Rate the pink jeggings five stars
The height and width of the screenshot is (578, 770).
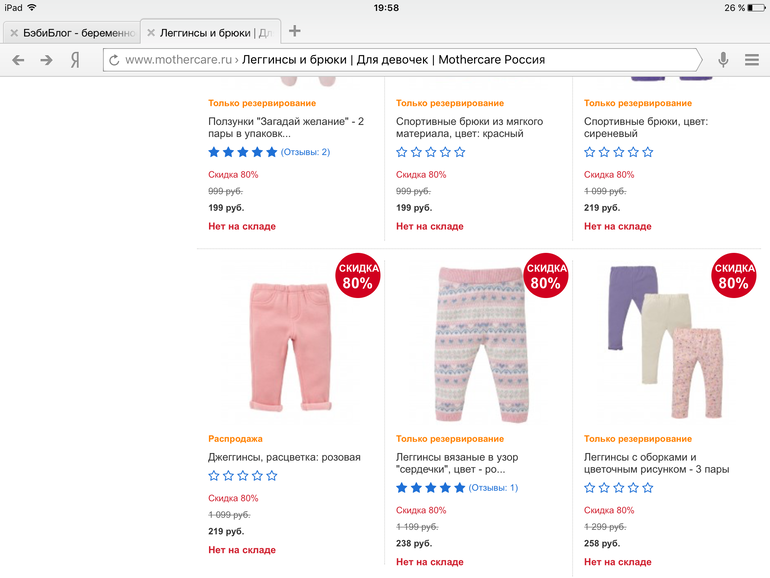(272, 476)
